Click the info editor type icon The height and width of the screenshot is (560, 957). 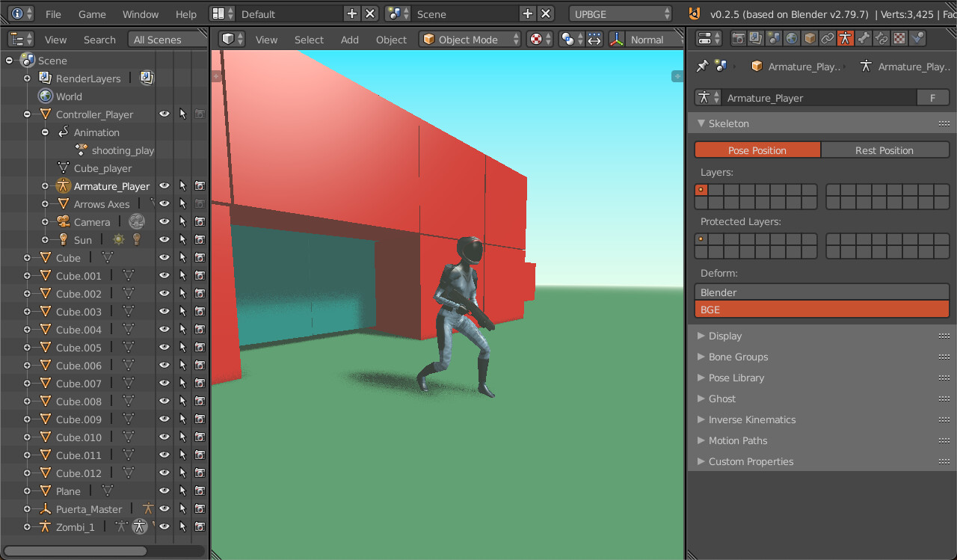(21, 13)
